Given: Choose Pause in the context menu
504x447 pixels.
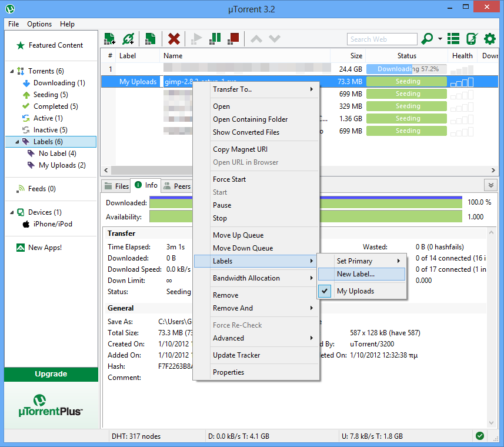Looking at the screenshot, I should (x=256, y=205).
